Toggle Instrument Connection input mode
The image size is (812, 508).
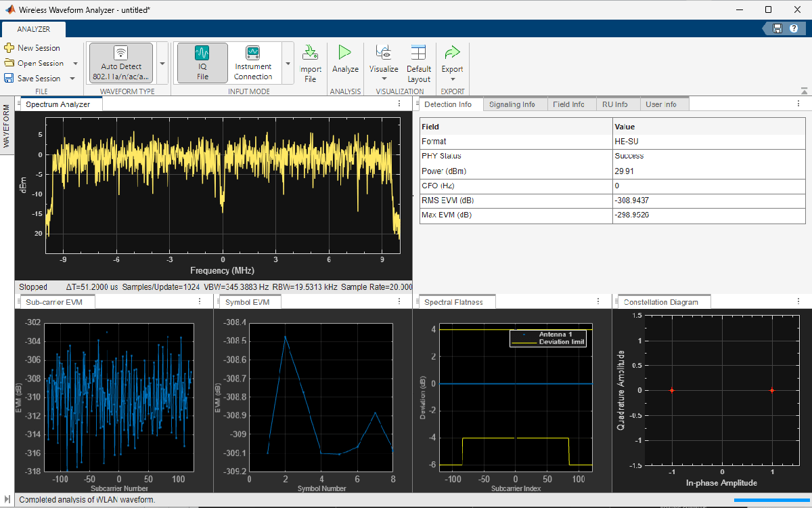253,62
